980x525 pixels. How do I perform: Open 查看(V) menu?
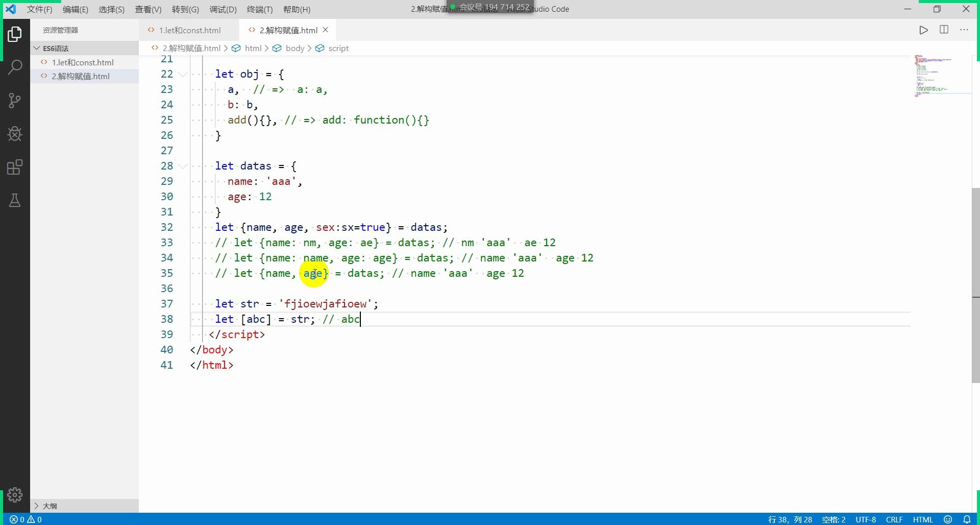[148, 9]
